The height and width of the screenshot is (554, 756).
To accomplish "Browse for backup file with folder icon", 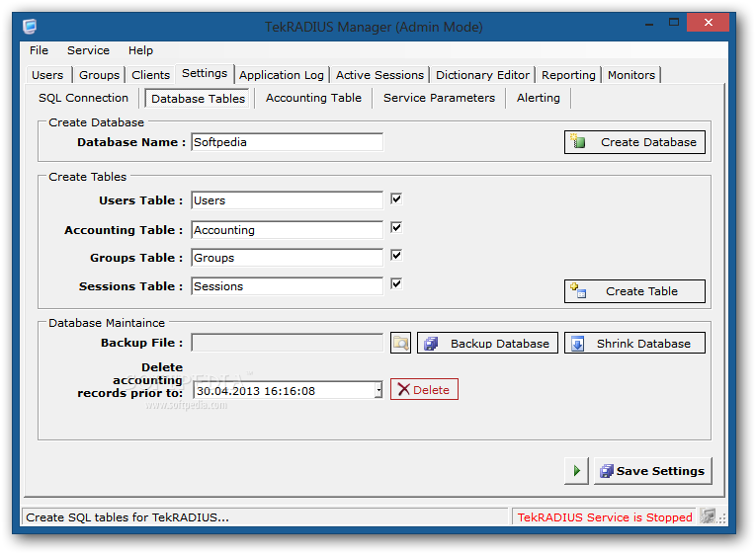I will 400,343.
